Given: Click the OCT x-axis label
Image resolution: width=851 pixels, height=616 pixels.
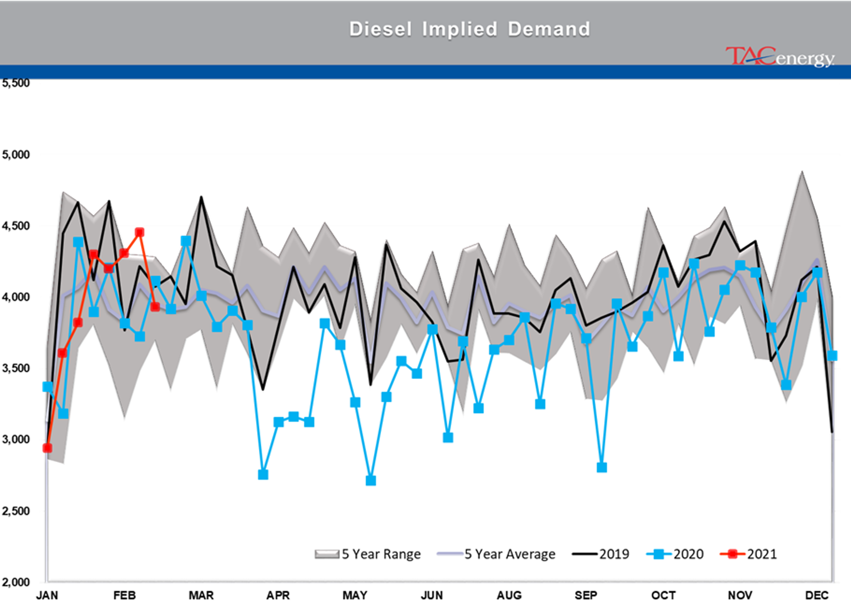Looking at the screenshot, I should point(663,595).
